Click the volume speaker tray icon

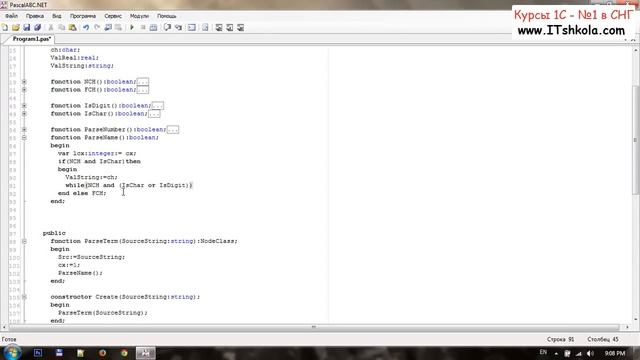tap(590, 353)
